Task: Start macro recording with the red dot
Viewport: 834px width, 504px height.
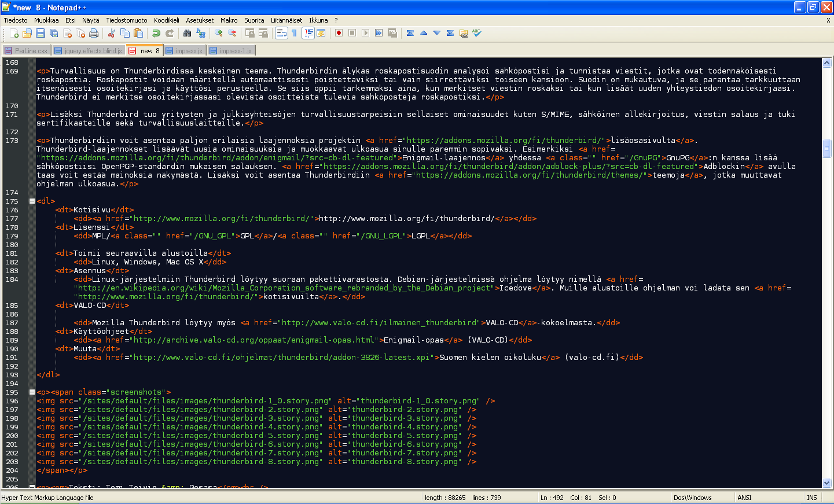Action: tap(339, 33)
